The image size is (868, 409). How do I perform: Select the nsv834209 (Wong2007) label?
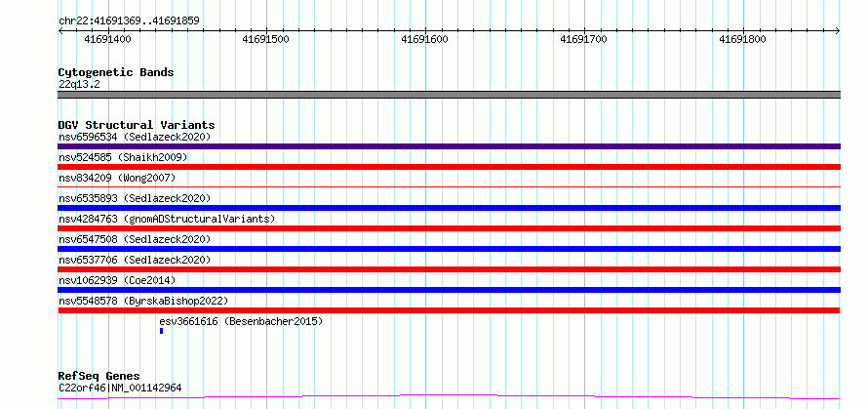point(117,178)
